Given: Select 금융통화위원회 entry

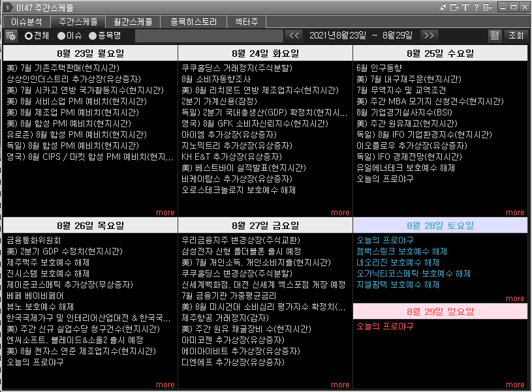Looking at the screenshot, I should pyautogui.click(x=33, y=241).
